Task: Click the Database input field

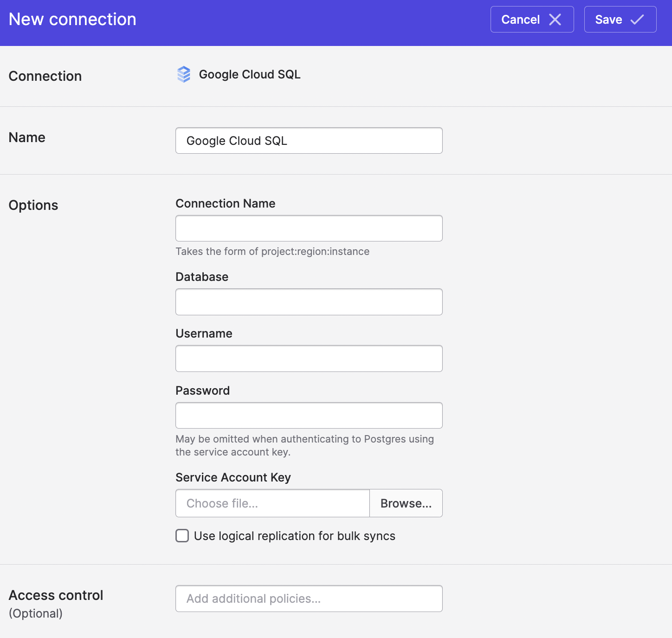Action: [x=309, y=302]
